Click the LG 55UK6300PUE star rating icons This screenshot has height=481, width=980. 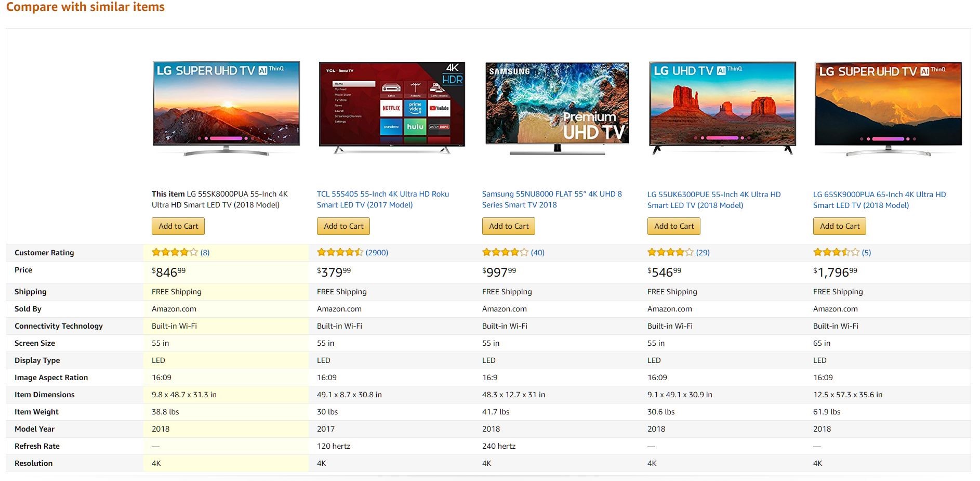pyautogui.click(x=670, y=252)
